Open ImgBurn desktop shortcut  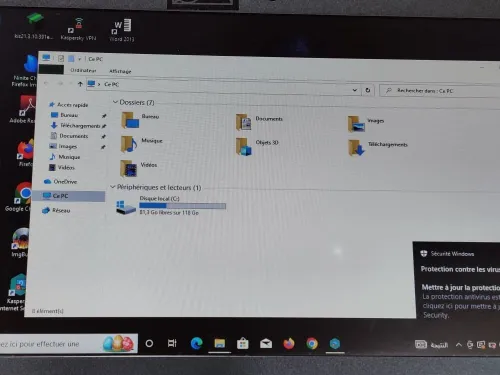[x=20, y=242]
